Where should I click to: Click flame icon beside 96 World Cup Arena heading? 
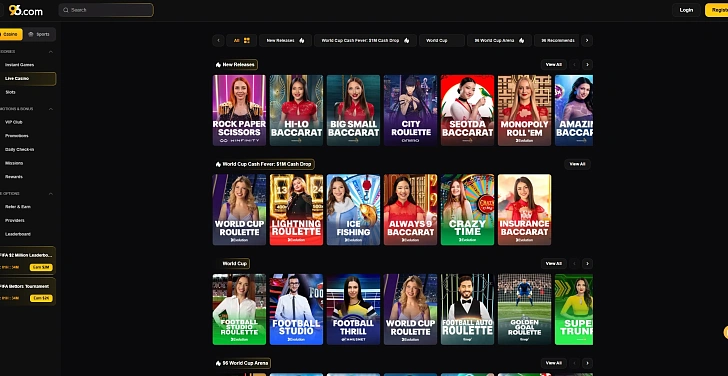pos(218,363)
